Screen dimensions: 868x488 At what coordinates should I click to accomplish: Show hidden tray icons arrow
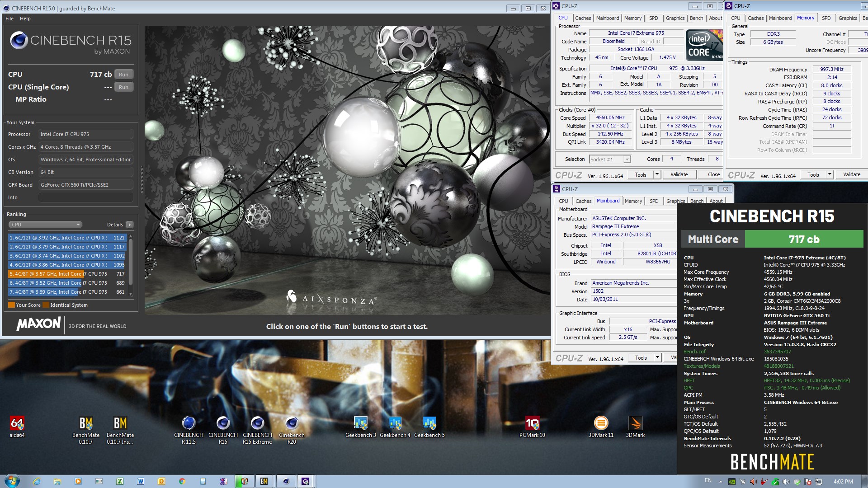721,482
